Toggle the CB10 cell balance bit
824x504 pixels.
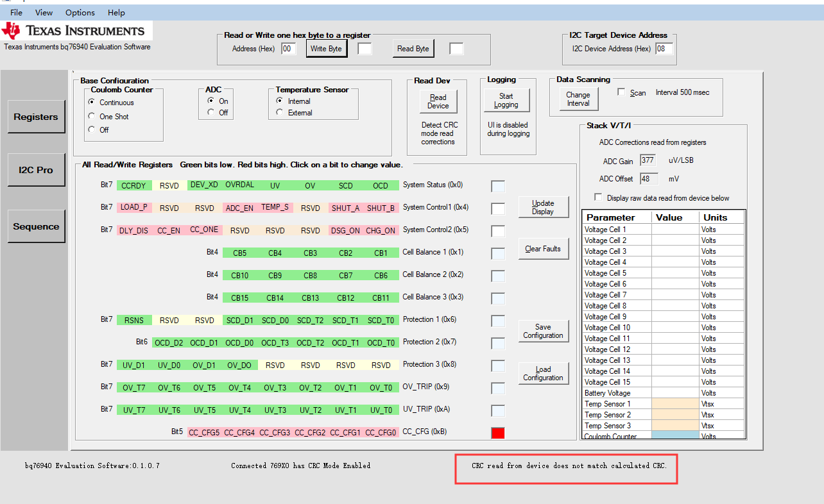point(240,275)
